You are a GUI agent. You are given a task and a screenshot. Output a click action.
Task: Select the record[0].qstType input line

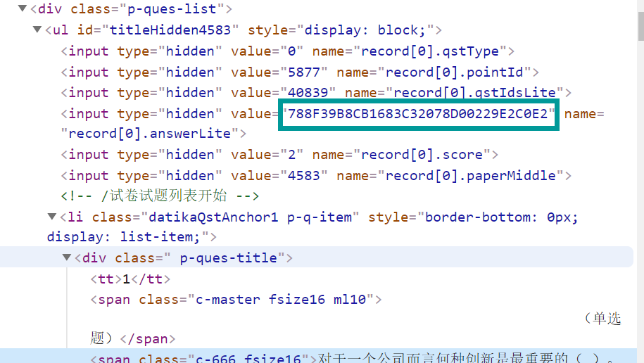[x=287, y=51]
